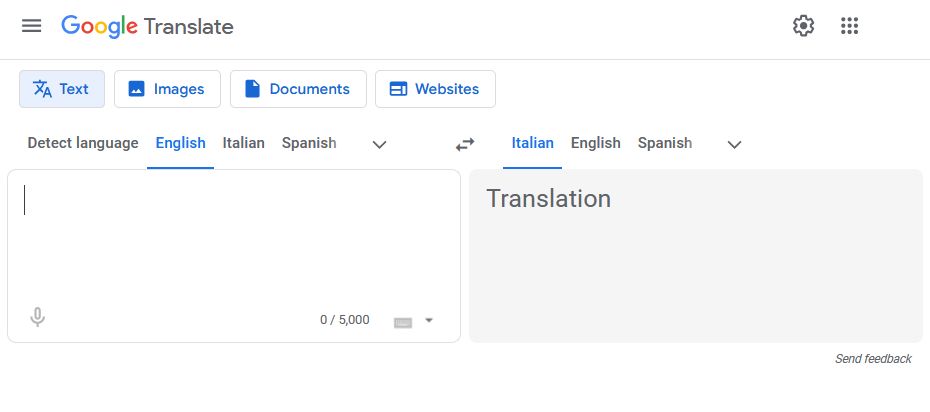Screen dimensions: 930x412
Task: Open the Google apps grid
Action: pos(850,26)
